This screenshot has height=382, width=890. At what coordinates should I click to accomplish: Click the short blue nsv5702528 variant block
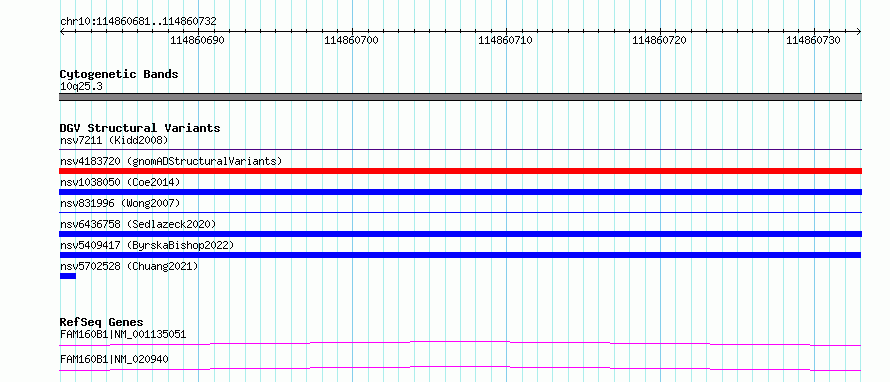point(68,276)
